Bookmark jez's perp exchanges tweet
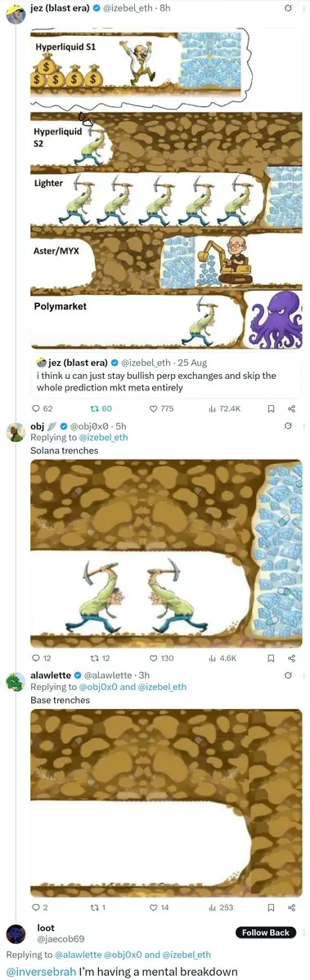The image size is (310, 980). (x=272, y=408)
